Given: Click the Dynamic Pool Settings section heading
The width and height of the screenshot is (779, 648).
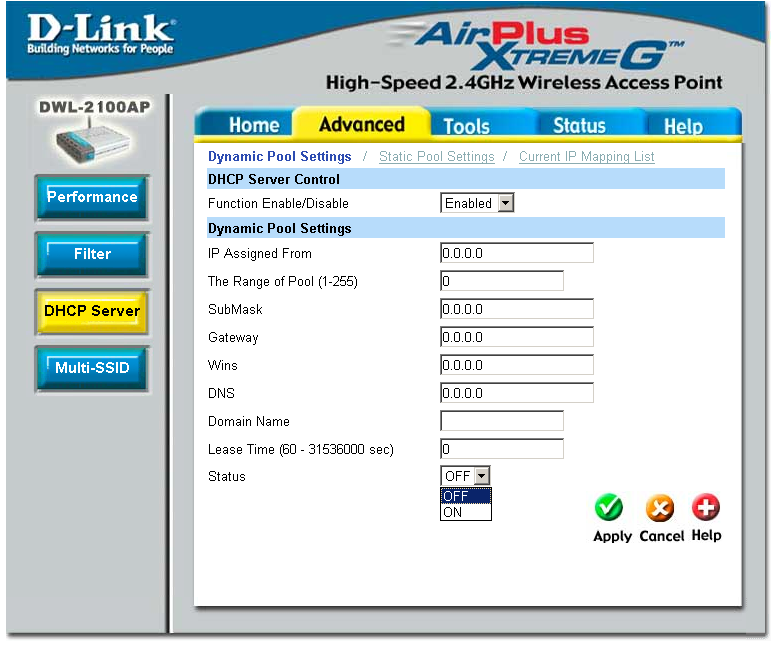Looking at the screenshot, I should [280, 229].
